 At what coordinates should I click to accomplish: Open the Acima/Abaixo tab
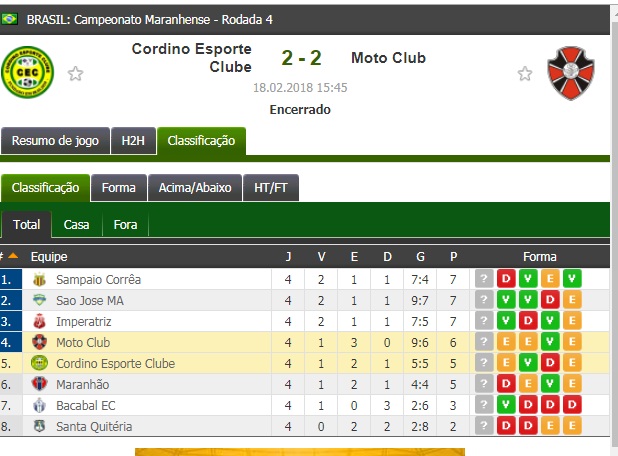(195, 188)
